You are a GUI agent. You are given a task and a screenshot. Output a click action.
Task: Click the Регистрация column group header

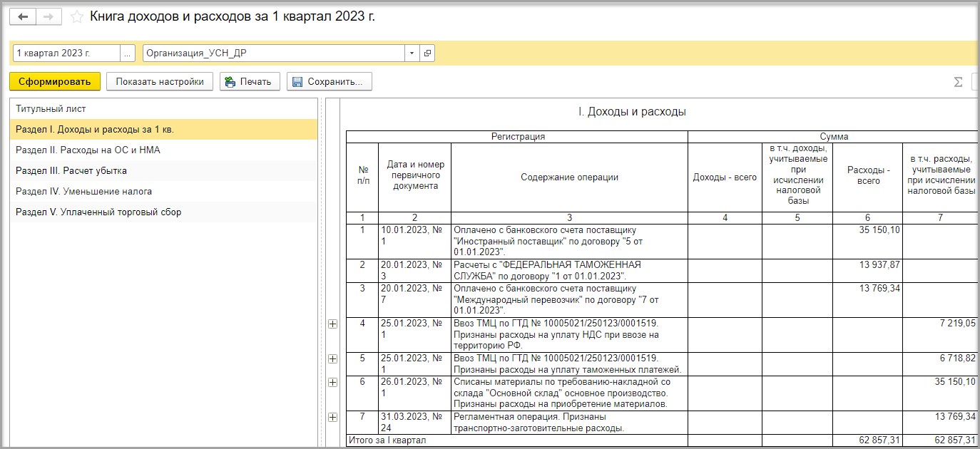point(518,137)
